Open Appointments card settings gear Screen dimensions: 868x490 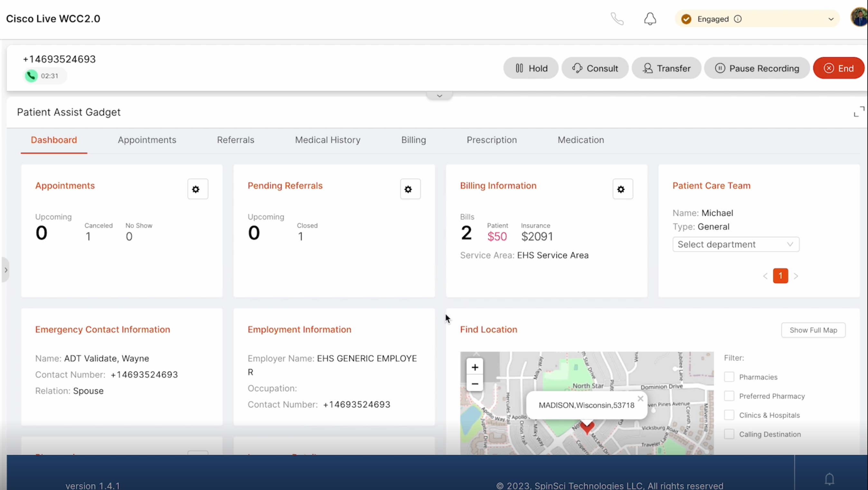click(x=198, y=189)
